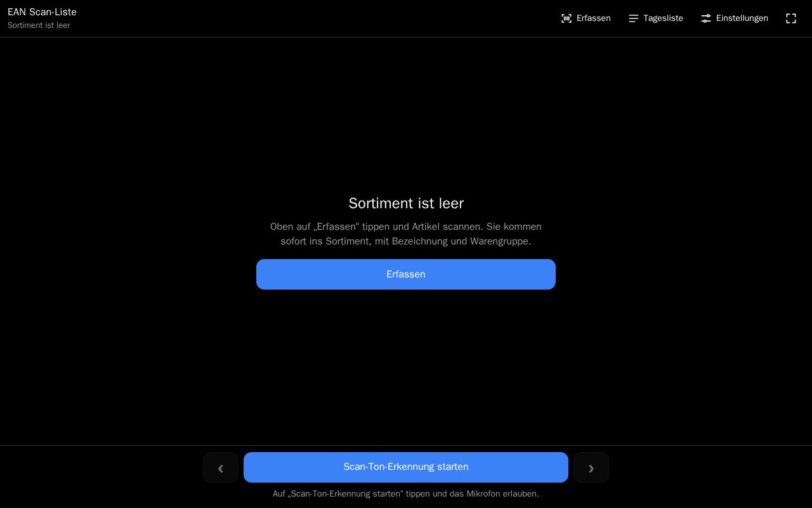Toggle fullscreen mode with the corner-brackets icon
This screenshot has width=812, height=508.
tap(791, 18)
